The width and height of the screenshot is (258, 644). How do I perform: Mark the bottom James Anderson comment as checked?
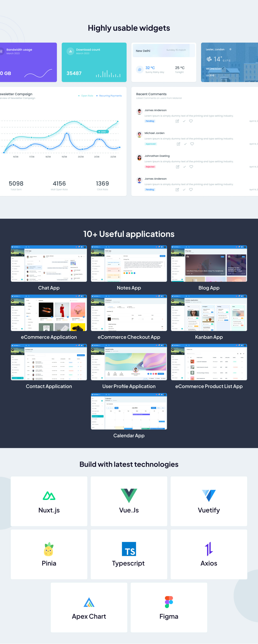184,190
